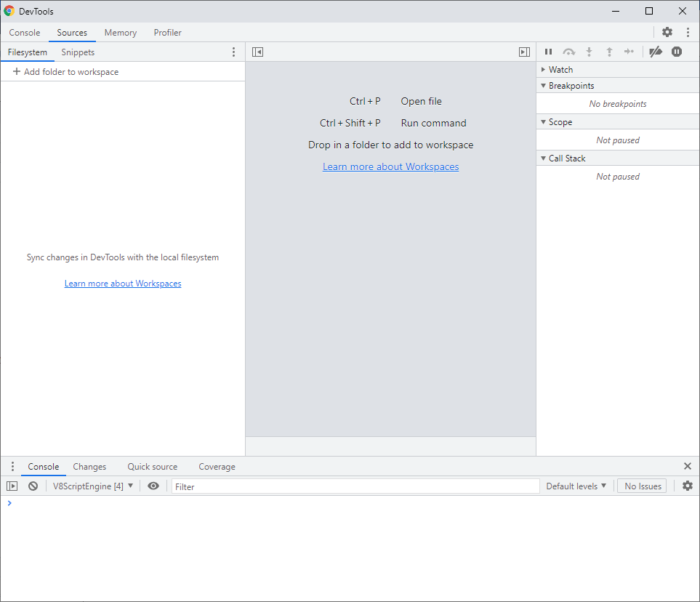Create live expression with eye icon
The width and height of the screenshot is (700, 602).
153,486
